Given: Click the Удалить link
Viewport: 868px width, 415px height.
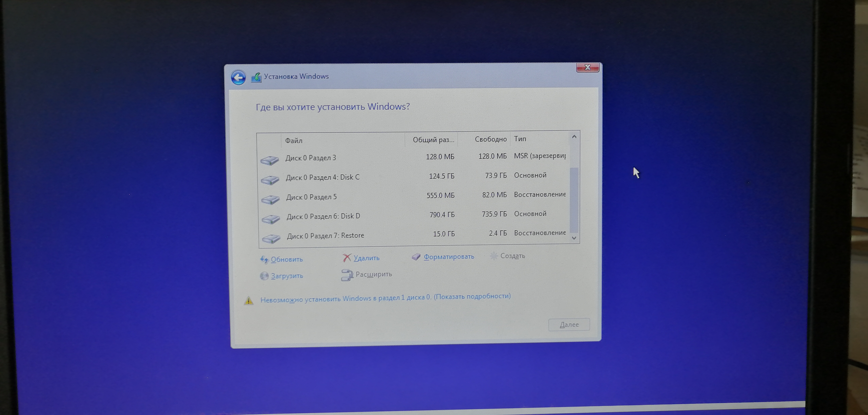Looking at the screenshot, I should (367, 258).
